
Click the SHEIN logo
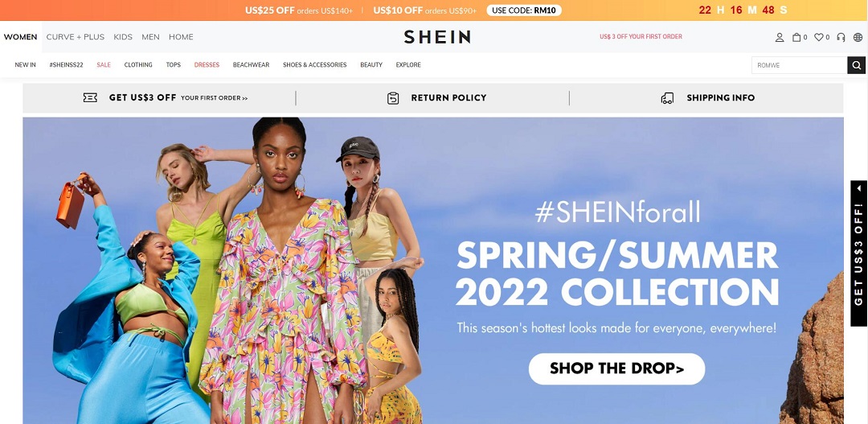pos(437,37)
